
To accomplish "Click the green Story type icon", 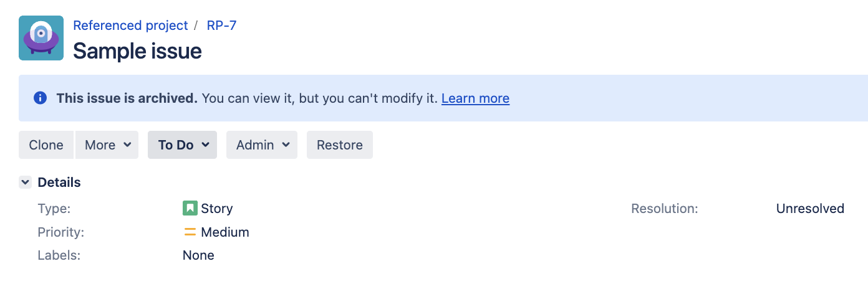I will pos(190,208).
